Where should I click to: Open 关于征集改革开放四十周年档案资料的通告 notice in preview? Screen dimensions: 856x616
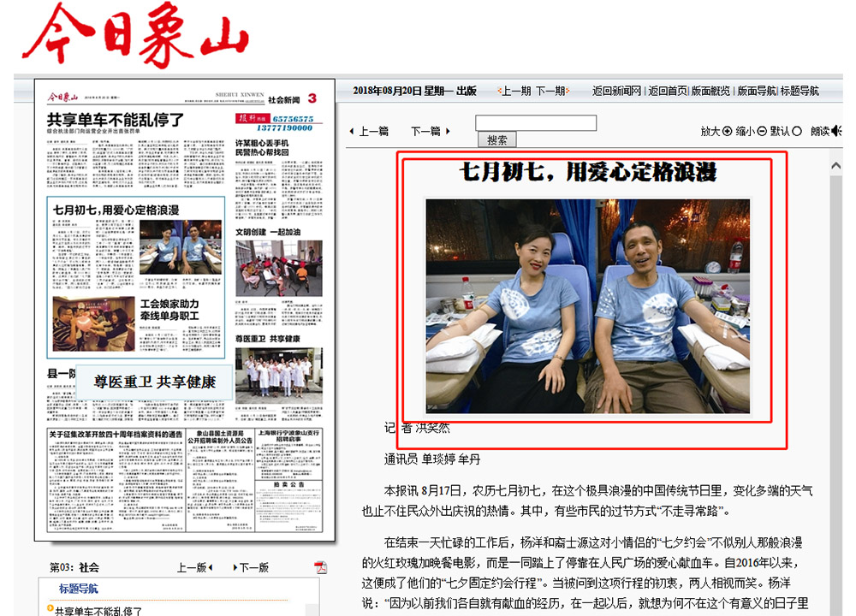[x=116, y=435]
